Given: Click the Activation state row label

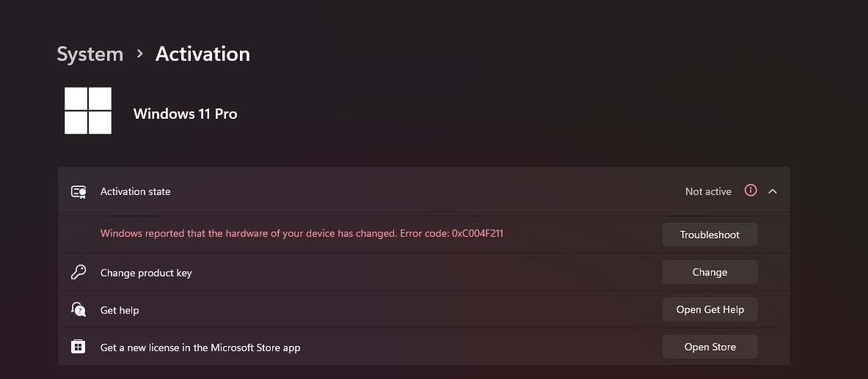Looking at the screenshot, I should 135,191.
